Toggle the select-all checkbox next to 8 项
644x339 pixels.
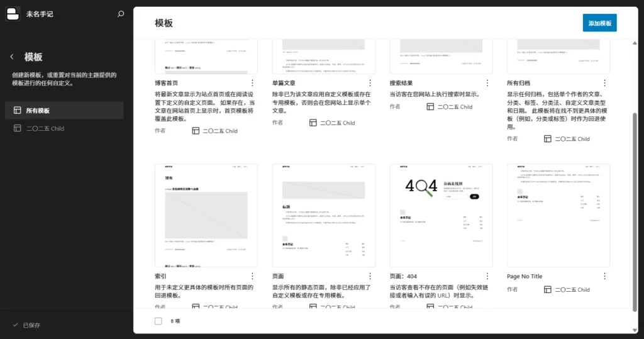[158, 321]
